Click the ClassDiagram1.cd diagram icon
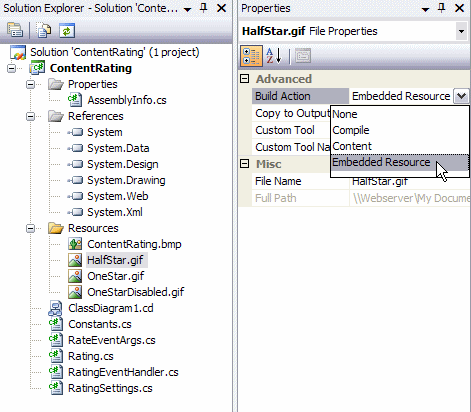471x412 pixels. [x=55, y=308]
